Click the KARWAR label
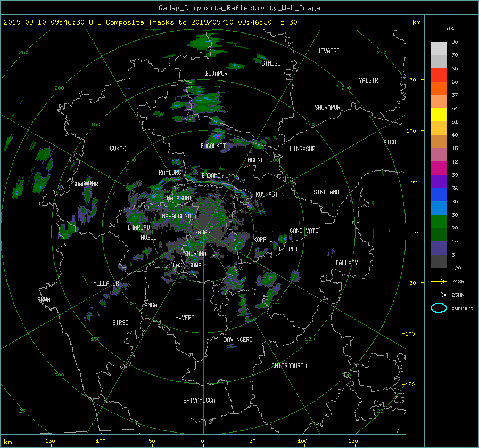The width and height of the screenshot is (479, 448). pos(44,299)
